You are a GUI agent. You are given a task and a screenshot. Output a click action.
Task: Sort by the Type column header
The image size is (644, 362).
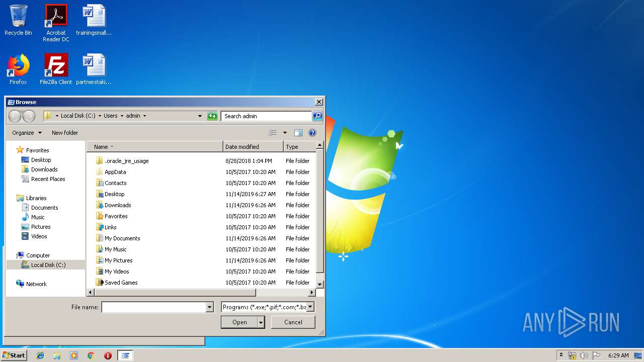click(x=299, y=147)
